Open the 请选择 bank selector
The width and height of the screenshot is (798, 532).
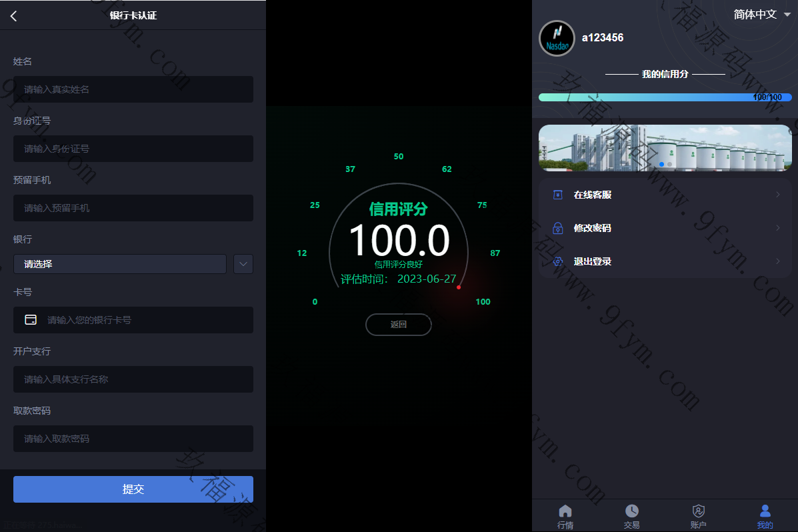(x=120, y=264)
